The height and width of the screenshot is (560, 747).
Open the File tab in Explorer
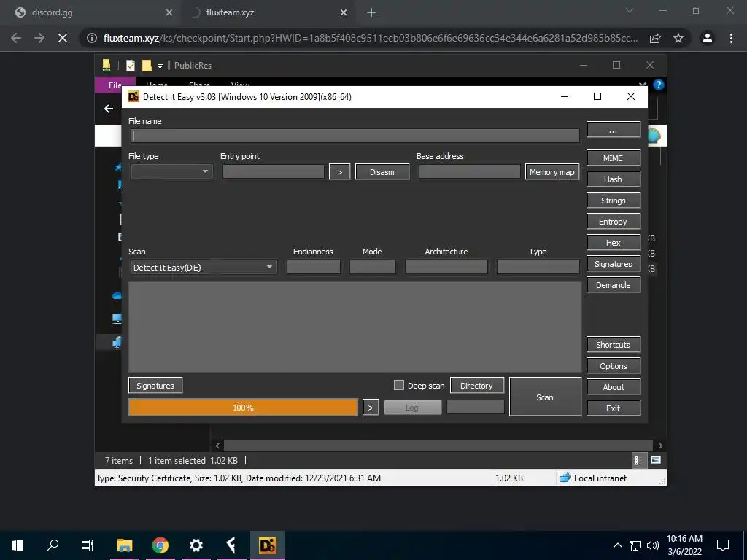(115, 85)
